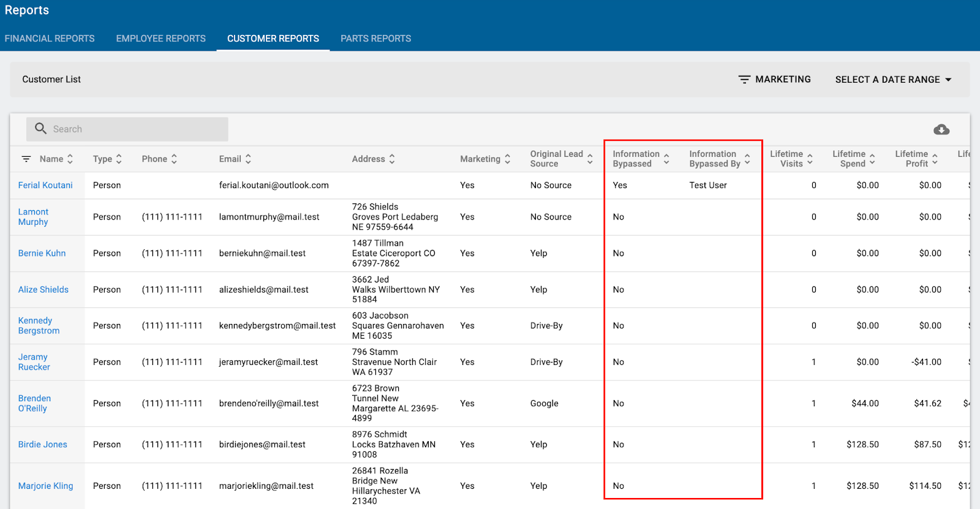Image resolution: width=980 pixels, height=509 pixels.
Task: Click the $41.62 lifetime profit value
Action: pos(927,403)
